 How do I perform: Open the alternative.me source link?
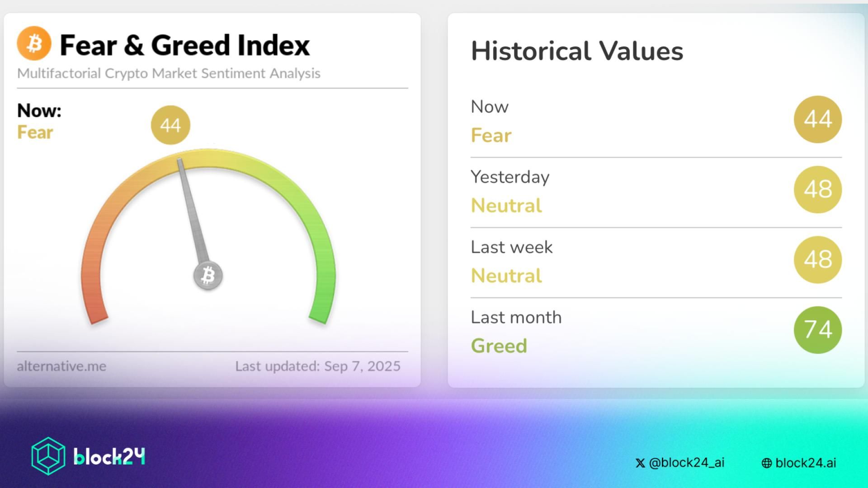61,366
